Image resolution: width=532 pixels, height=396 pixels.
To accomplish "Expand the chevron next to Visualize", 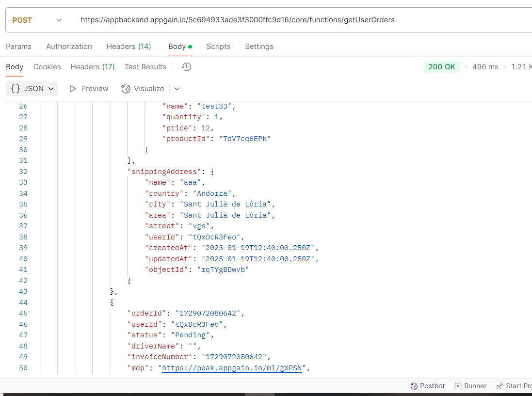I will click(x=177, y=89).
